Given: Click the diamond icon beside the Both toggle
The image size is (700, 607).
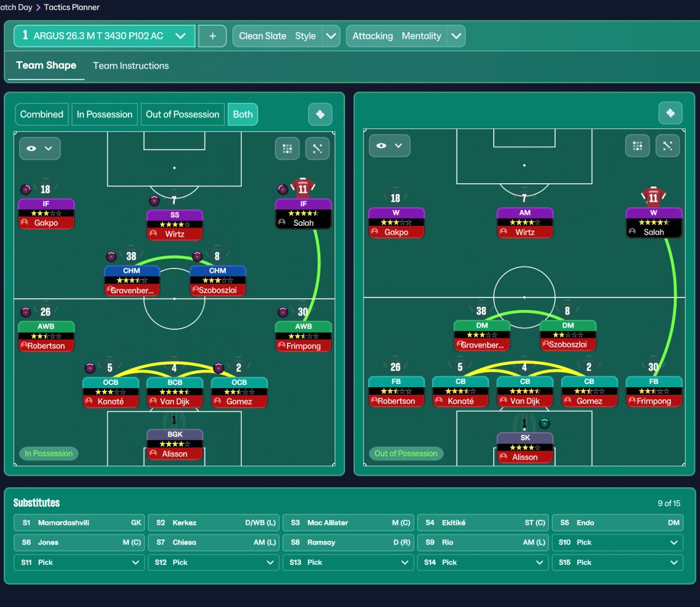Looking at the screenshot, I should point(320,114).
